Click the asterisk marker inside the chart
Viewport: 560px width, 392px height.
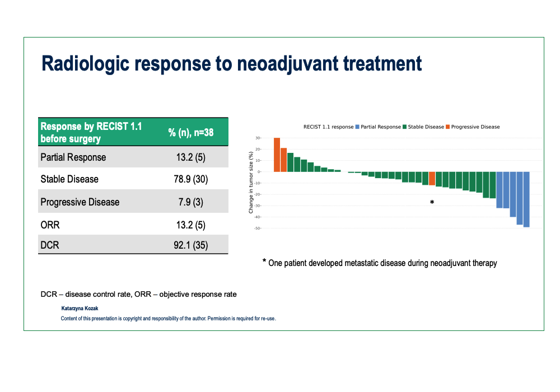pyautogui.click(x=432, y=202)
